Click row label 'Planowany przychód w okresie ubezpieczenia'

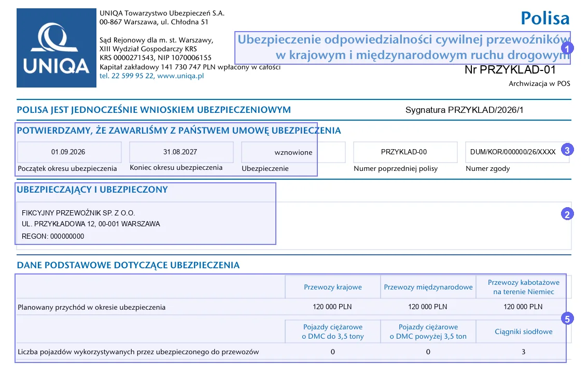91,308
